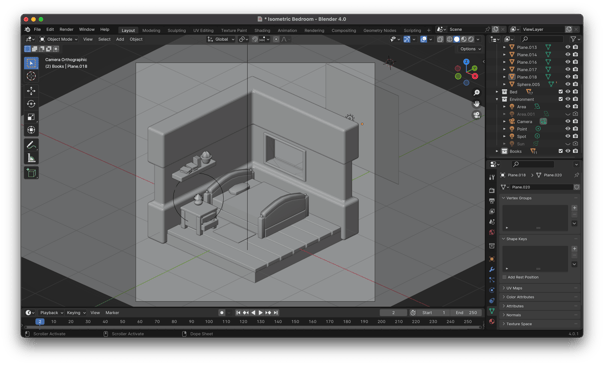Open the Render menu
The width and height of the screenshot is (604, 365).
tap(66, 29)
